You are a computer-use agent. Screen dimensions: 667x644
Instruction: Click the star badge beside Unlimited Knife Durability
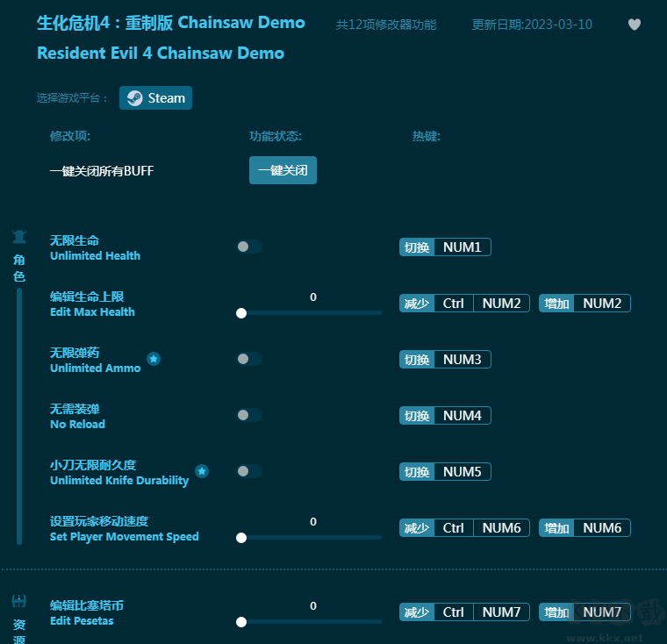pos(202,471)
